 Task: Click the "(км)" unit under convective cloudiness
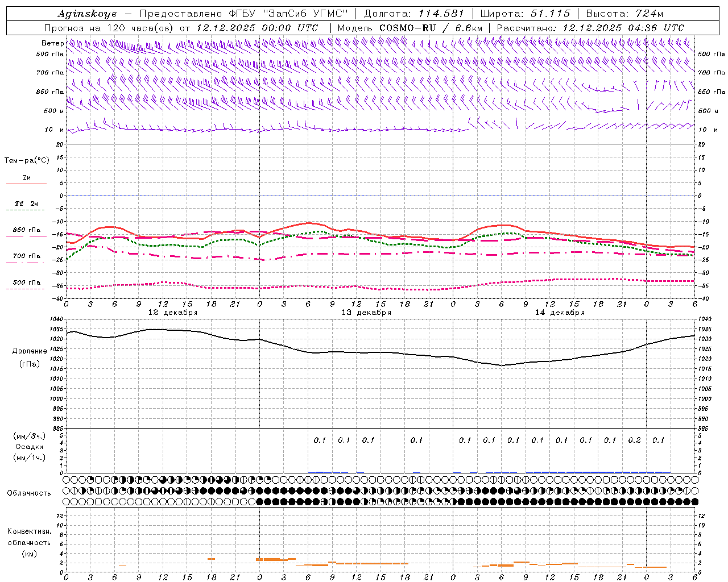click(30, 554)
